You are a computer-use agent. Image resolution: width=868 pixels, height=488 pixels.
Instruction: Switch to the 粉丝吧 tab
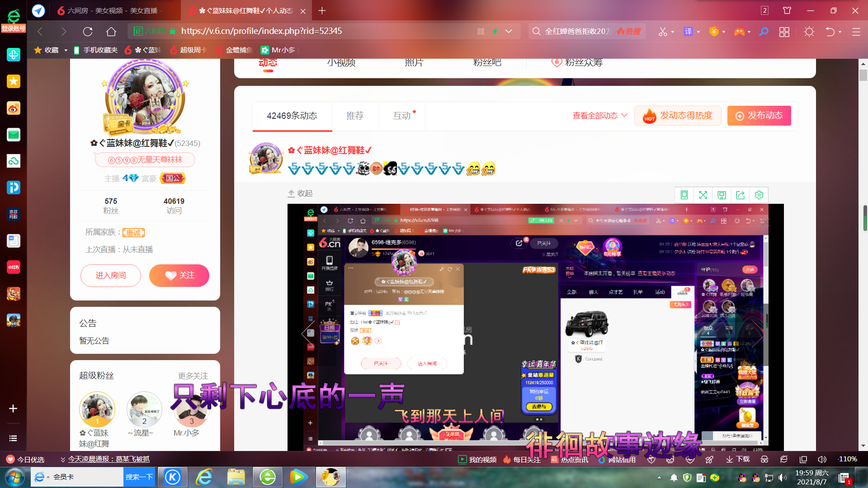[487, 62]
